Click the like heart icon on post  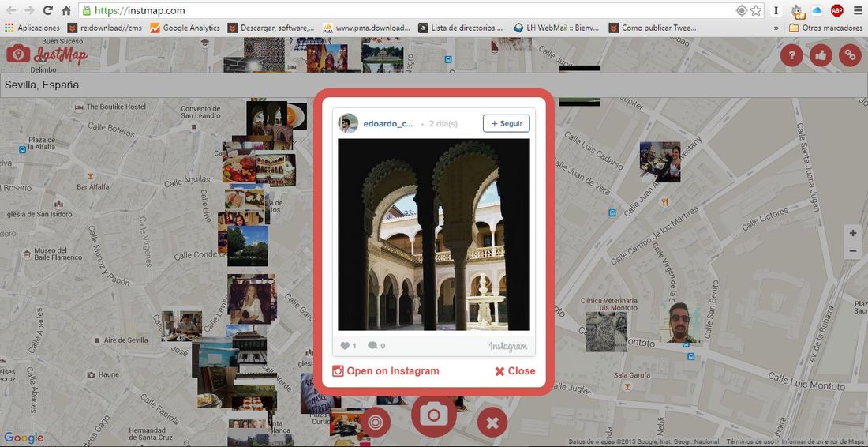click(x=345, y=346)
